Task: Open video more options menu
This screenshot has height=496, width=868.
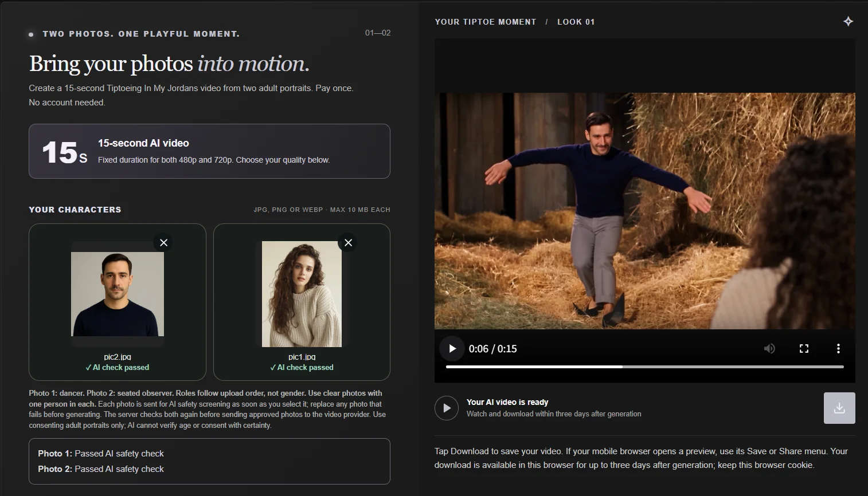Action: pyautogui.click(x=838, y=348)
